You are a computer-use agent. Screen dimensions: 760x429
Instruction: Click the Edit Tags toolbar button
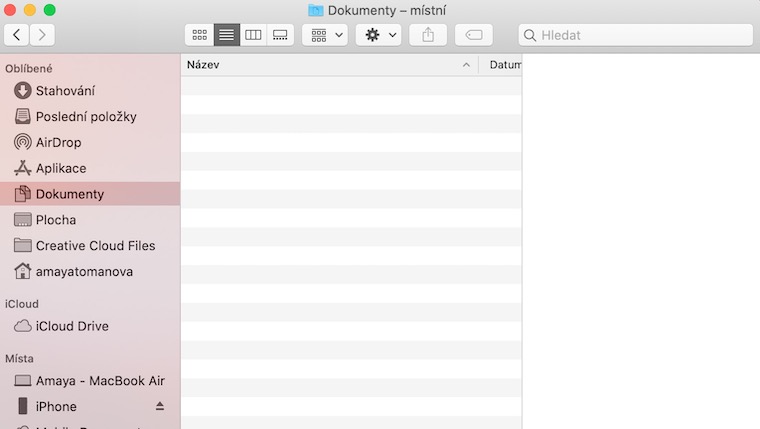pyautogui.click(x=474, y=35)
